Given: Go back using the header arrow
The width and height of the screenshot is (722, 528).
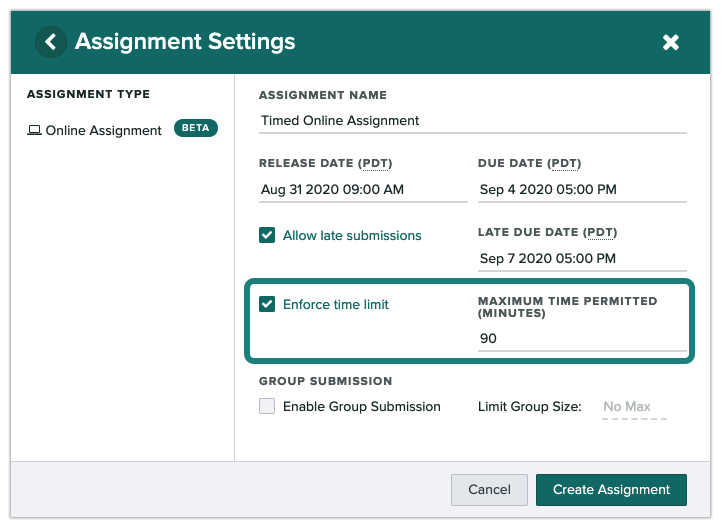Looking at the screenshot, I should pyautogui.click(x=51, y=42).
